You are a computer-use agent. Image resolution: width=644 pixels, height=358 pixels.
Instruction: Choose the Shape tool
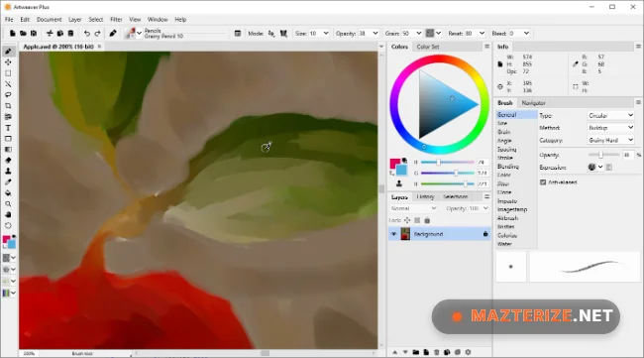tap(8, 139)
